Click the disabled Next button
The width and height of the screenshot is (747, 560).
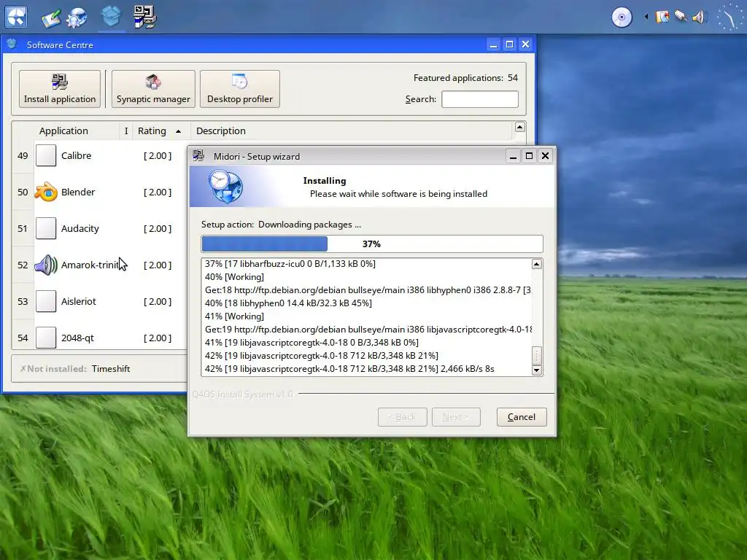click(x=456, y=417)
